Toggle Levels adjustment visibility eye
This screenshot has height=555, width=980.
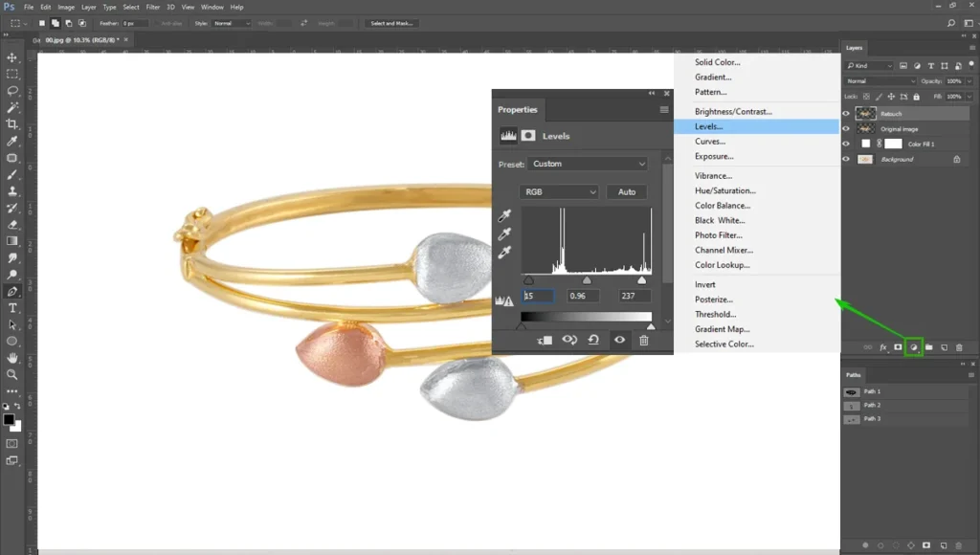pyautogui.click(x=619, y=340)
